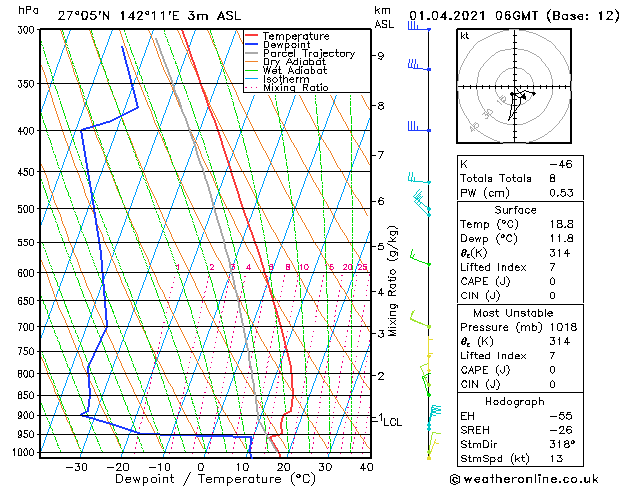Click the mixing ratio label 10
The height and width of the screenshot is (486, 629).
(304, 267)
